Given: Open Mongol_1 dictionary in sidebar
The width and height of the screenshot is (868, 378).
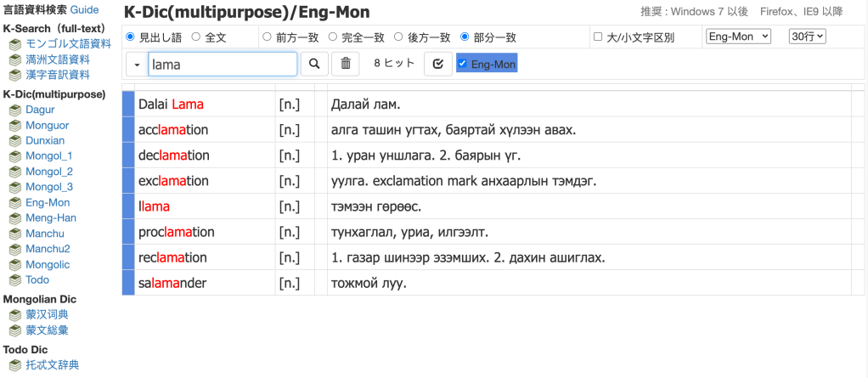Looking at the screenshot, I should click(x=48, y=156).
